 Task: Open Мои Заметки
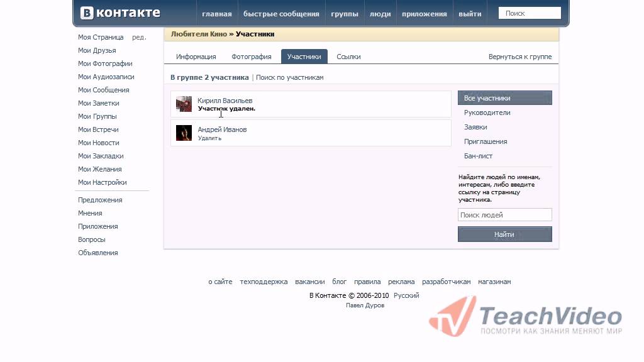(99, 103)
